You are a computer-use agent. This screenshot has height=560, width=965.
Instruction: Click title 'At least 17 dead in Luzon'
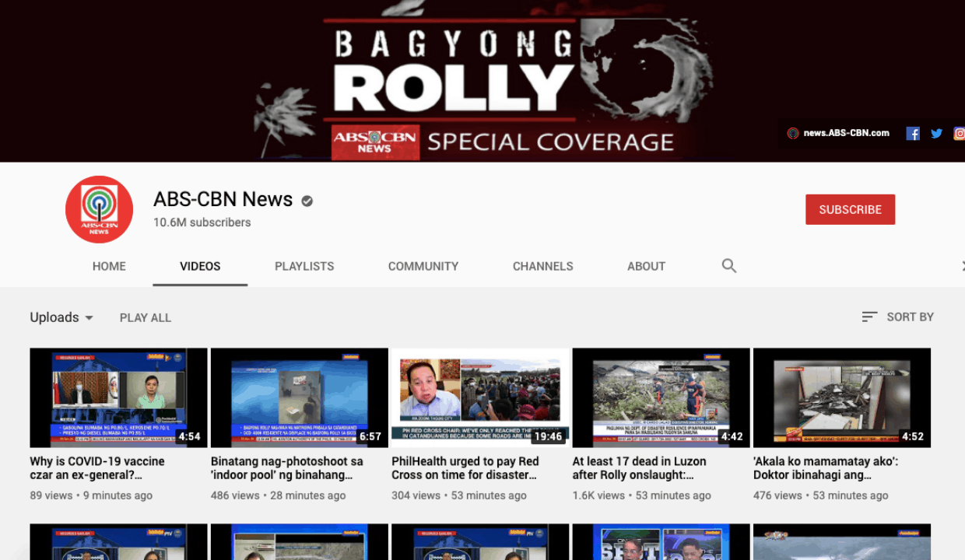point(640,468)
